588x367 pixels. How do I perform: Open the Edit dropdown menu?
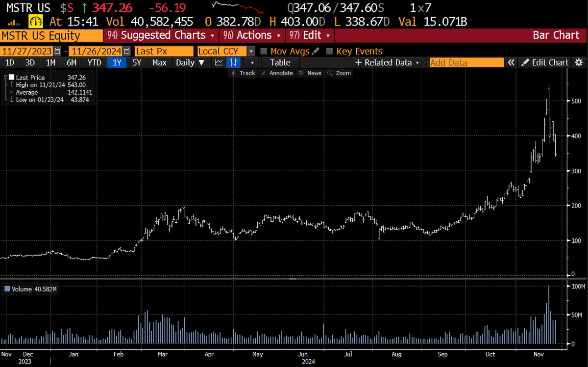(310, 35)
